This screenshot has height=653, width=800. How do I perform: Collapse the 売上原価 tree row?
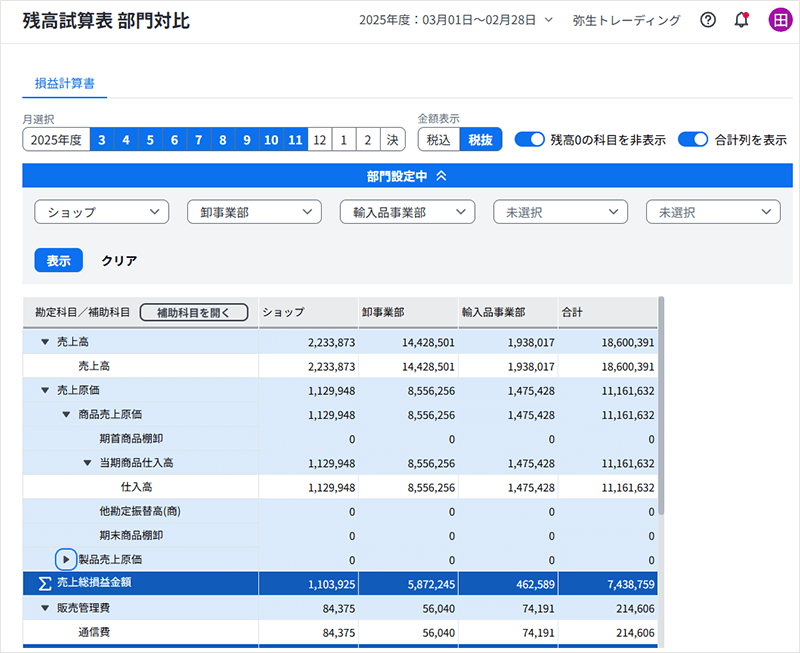coord(45,390)
